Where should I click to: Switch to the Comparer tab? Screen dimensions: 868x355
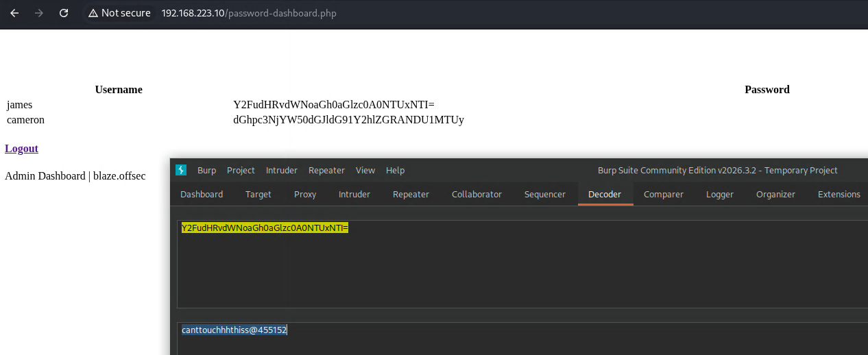[664, 194]
